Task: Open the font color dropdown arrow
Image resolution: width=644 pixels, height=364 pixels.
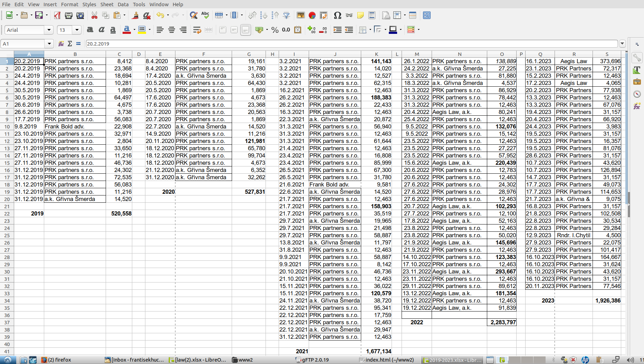Action: click(134, 30)
